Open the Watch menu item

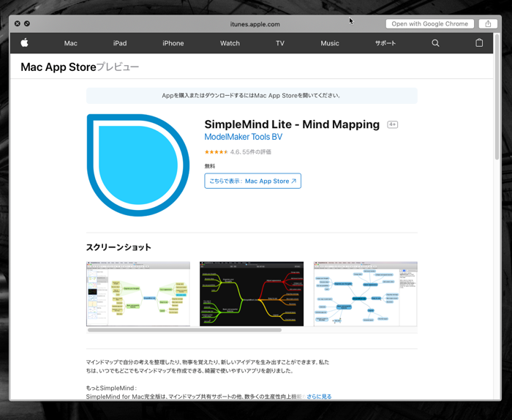click(230, 43)
